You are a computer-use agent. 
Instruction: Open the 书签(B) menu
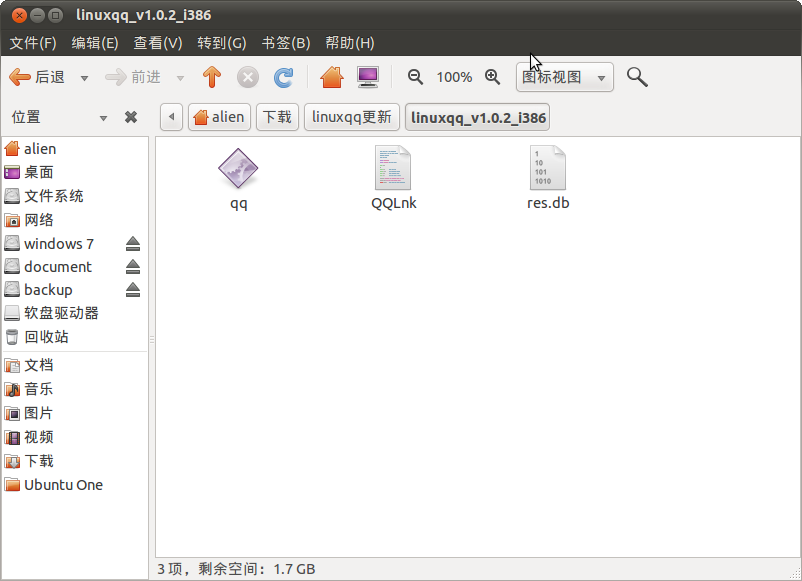[286, 43]
